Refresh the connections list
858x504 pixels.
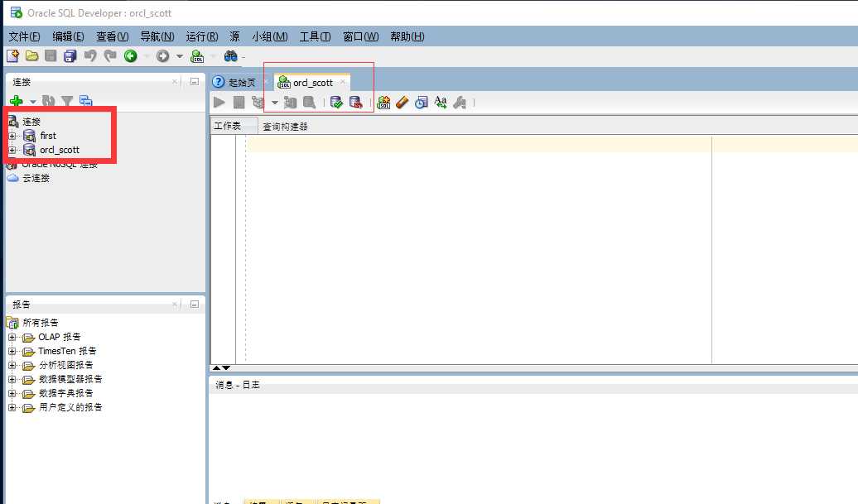49,101
